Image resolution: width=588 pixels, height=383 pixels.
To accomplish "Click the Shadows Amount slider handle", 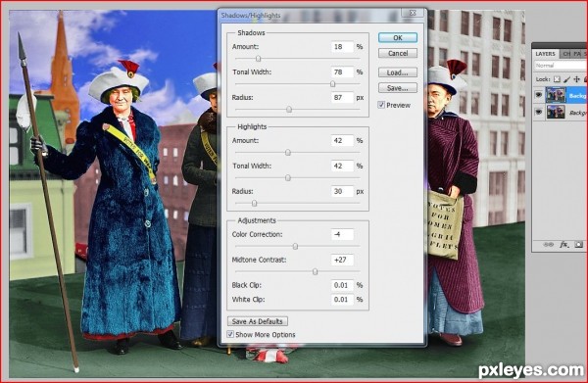I will (258, 59).
